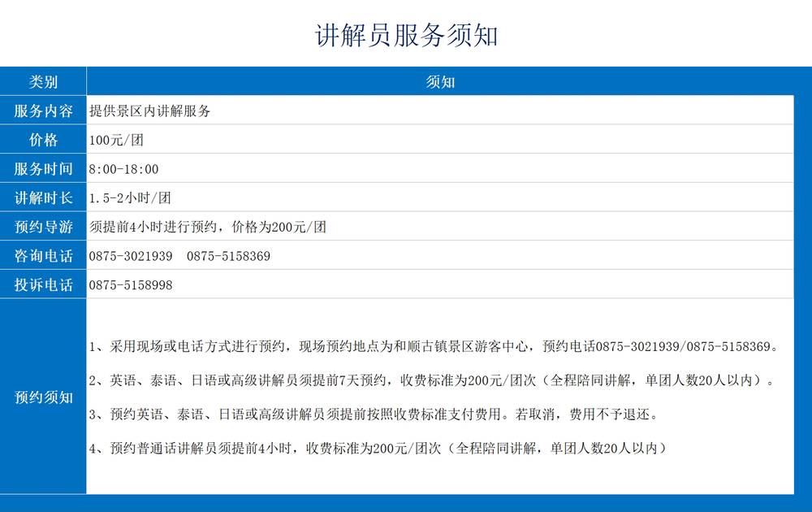The image size is (812, 512).
Task: Select the value 1.5-2小时/团
Action: pos(129,198)
